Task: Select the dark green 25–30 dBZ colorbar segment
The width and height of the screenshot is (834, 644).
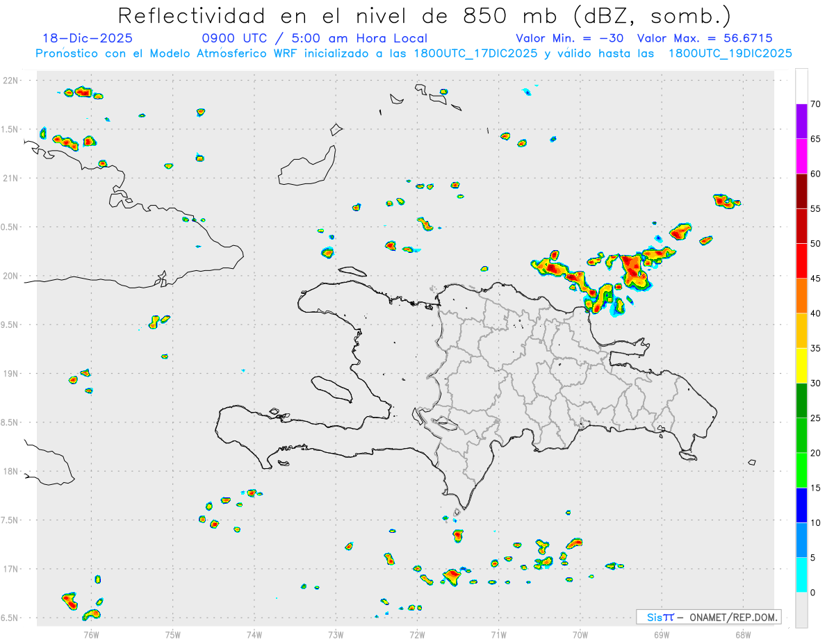Action: click(801, 401)
